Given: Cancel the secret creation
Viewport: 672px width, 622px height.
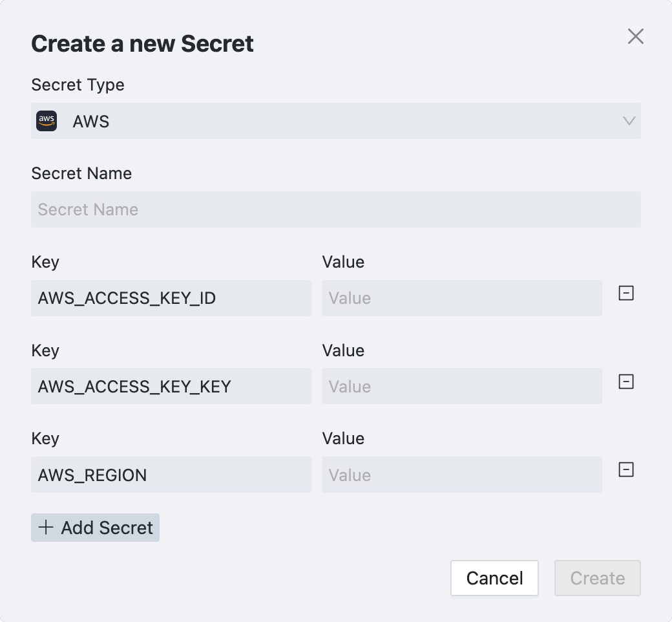Looking at the screenshot, I should (494, 578).
